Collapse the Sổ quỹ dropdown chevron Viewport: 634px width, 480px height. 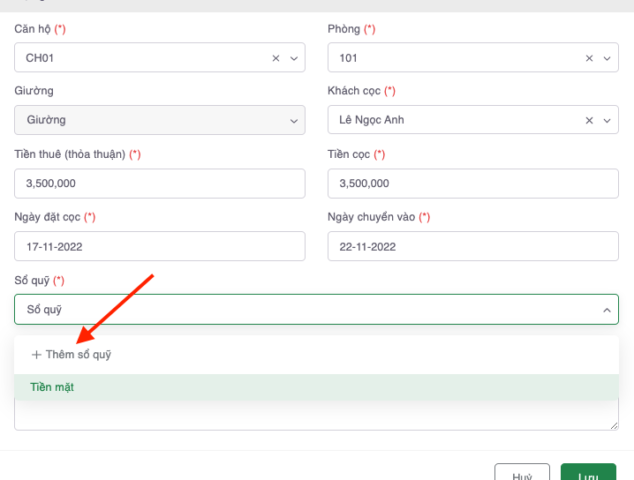click(x=607, y=310)
